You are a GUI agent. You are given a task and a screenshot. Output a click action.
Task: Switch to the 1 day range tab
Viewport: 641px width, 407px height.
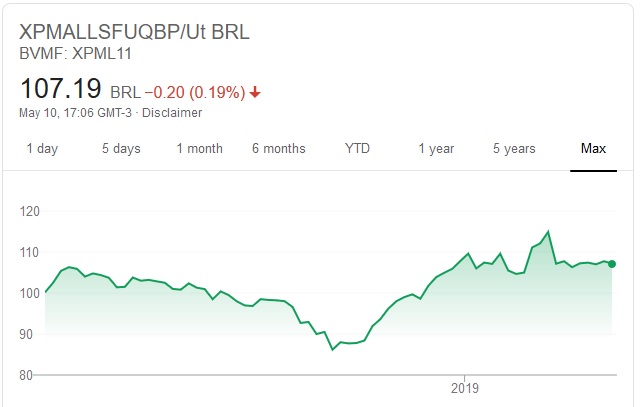42,149
